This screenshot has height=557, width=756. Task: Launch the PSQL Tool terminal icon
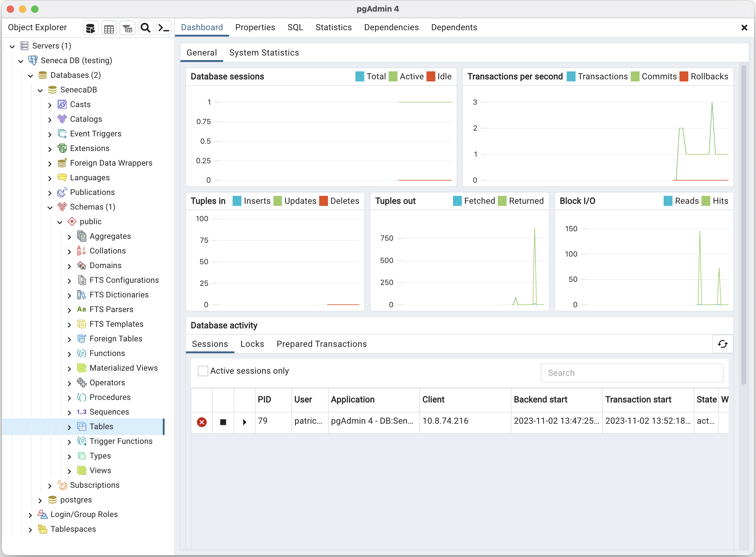pyautogui.click(x=164, y=28)
